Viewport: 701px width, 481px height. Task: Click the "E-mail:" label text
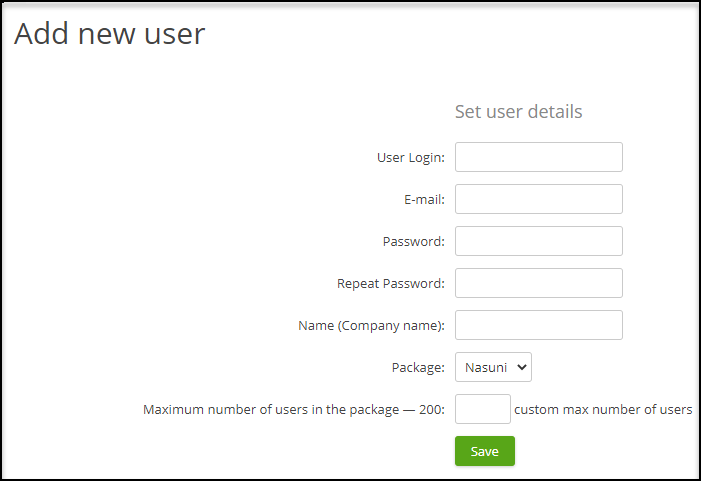pyautogui.click(x=424, y=199)
